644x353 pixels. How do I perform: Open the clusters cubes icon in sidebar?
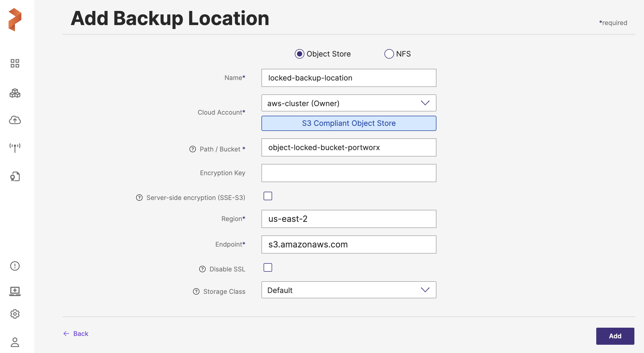tap(15, 93)
